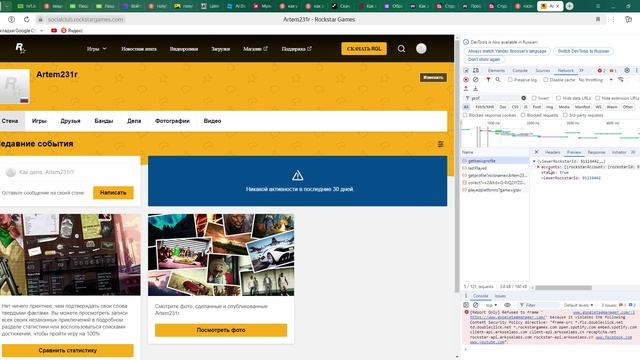Viewport: 640px width, 360px height.
Task: Reload the page in the browser
Action: point(27,19)
